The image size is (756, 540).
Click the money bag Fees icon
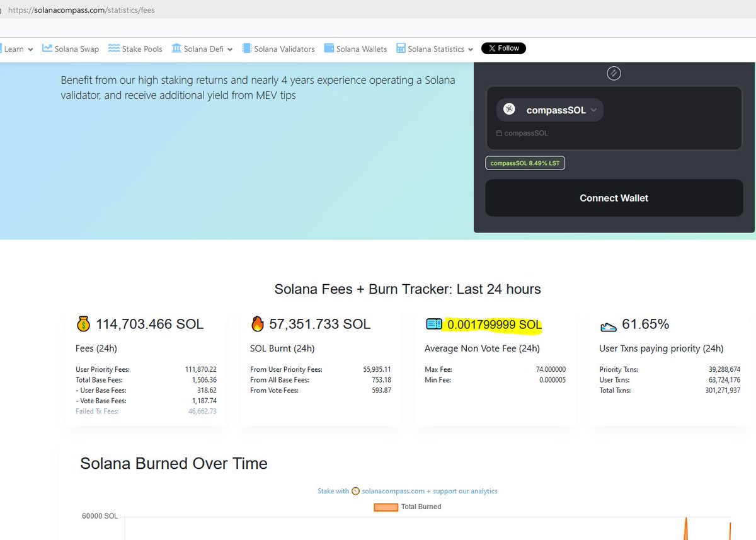pyautogui.click(x=83, y=325)
